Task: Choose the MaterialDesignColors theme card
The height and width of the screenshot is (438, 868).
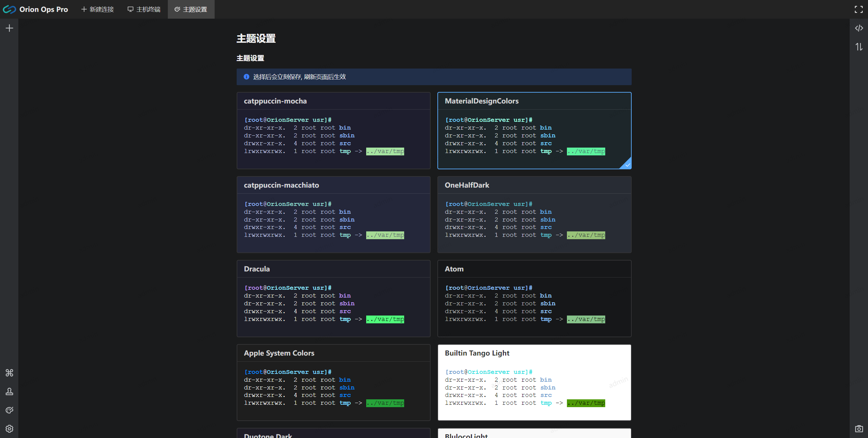Action: click(534, 131)
